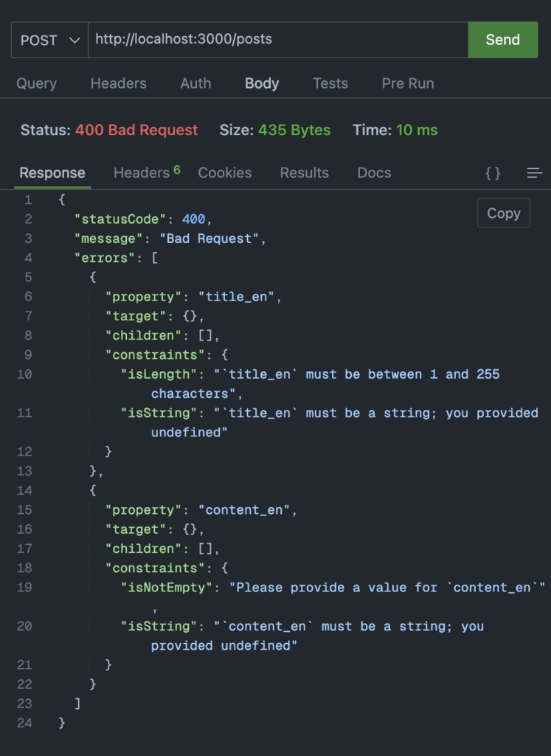View the Body tab
Screen dimensions: 551x756
pyautogui.click(x=261, y=83)
